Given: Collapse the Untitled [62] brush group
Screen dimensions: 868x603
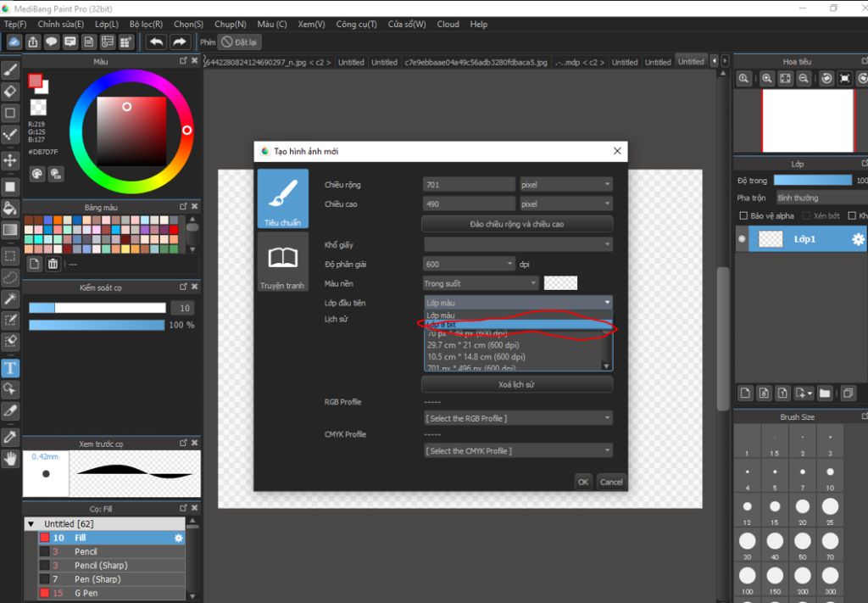Looking at the screenshot, I should tap(31, 524).
